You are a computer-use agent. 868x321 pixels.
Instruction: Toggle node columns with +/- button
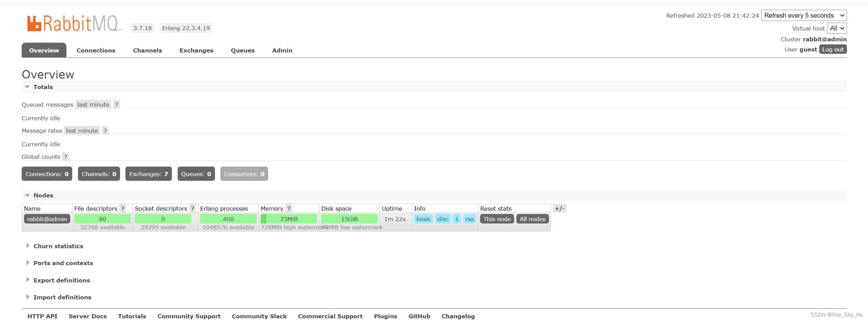pos(560,208)
